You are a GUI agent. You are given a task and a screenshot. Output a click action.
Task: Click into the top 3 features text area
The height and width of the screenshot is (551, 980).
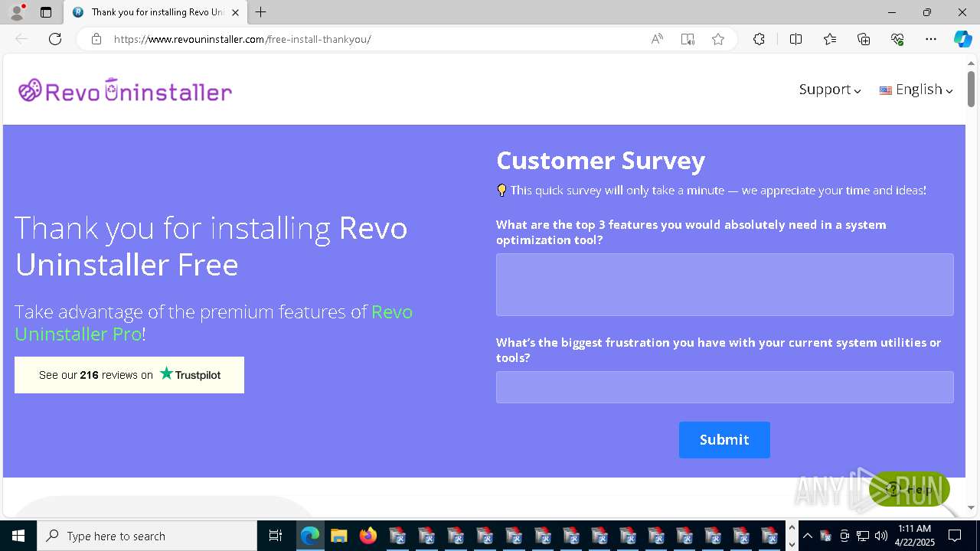tap(724, 285)
